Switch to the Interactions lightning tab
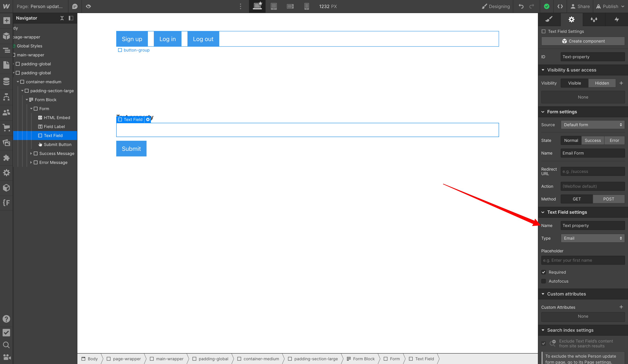Viewport: 628px width, 364px height. 617,19
